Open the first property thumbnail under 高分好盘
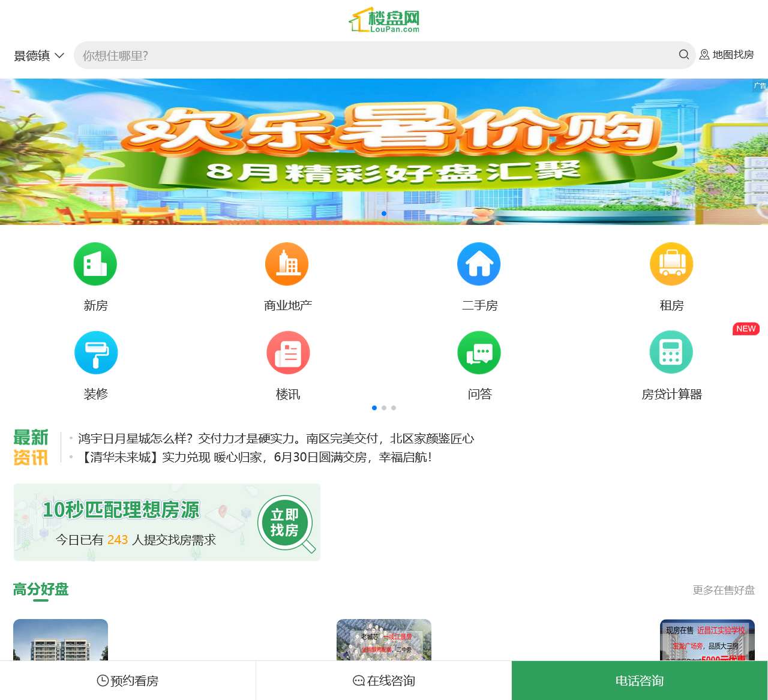The width and height of the screenshot is (768, 700). click(61, 640)
